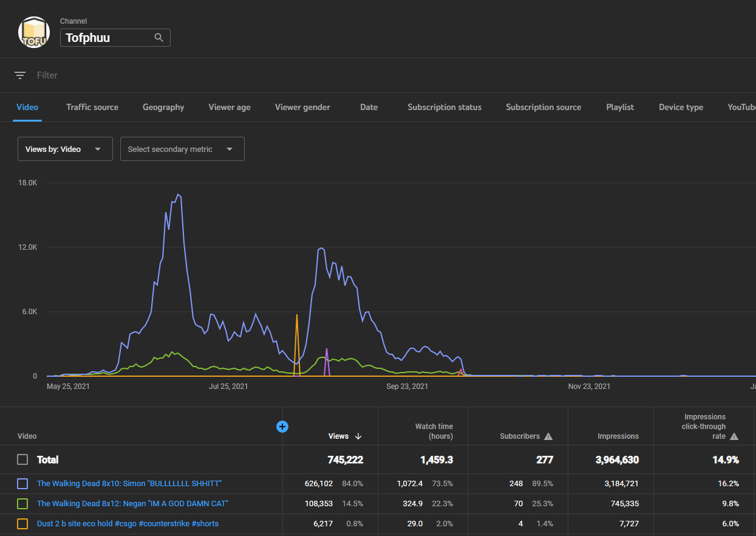Image resolution: width=756 pixels, height=536 pixels.
Task: Click the Jul 25, 2021 axis label
Action: click(228, 386)
